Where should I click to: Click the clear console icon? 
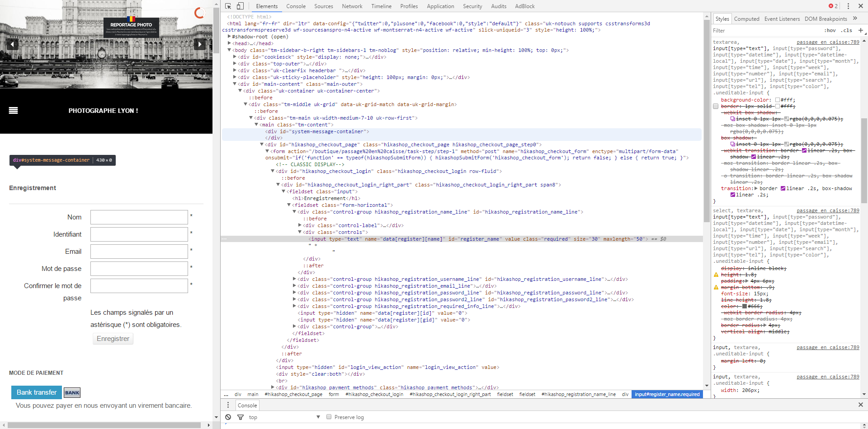point(228,417)
